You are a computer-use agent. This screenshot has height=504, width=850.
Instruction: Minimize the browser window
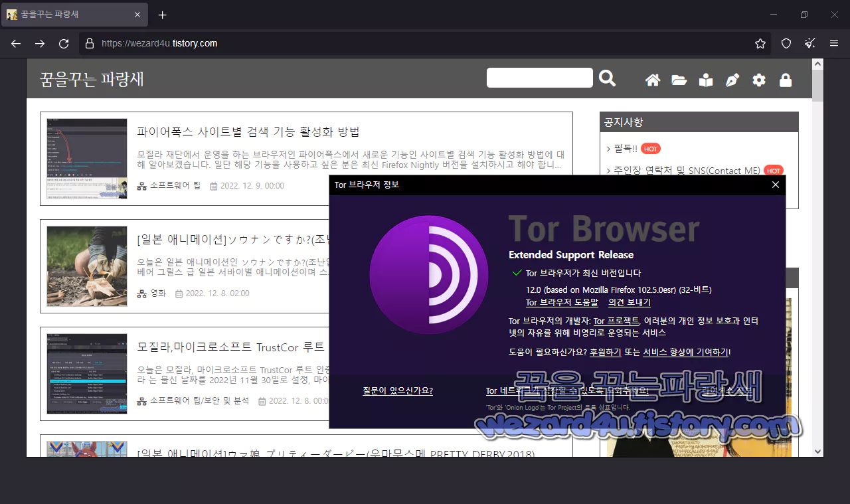tap(774, 15)
